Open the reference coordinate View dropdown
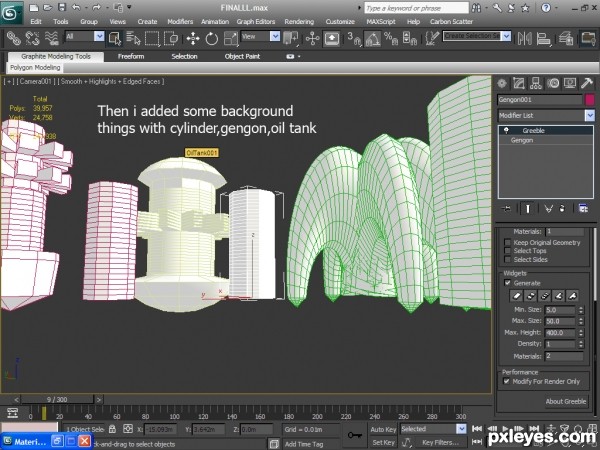This screenshot has height=450, width=600. pos(275,36)
